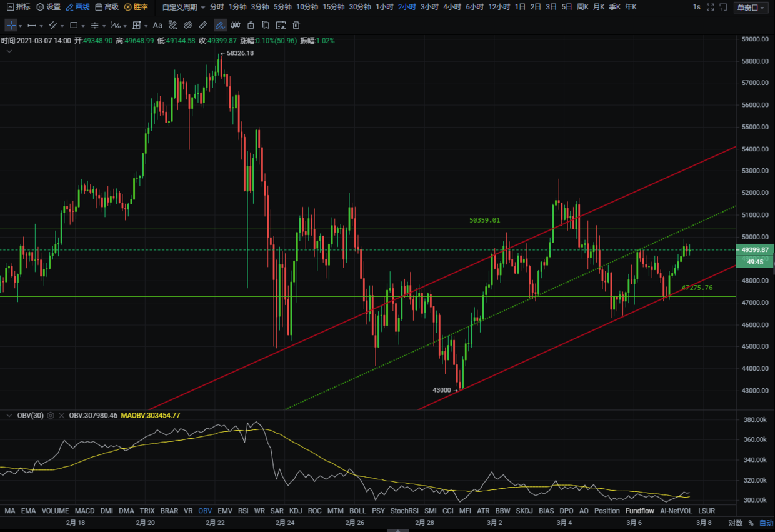
Task: Toggle percentage scale % button
Action: point(751,523)
